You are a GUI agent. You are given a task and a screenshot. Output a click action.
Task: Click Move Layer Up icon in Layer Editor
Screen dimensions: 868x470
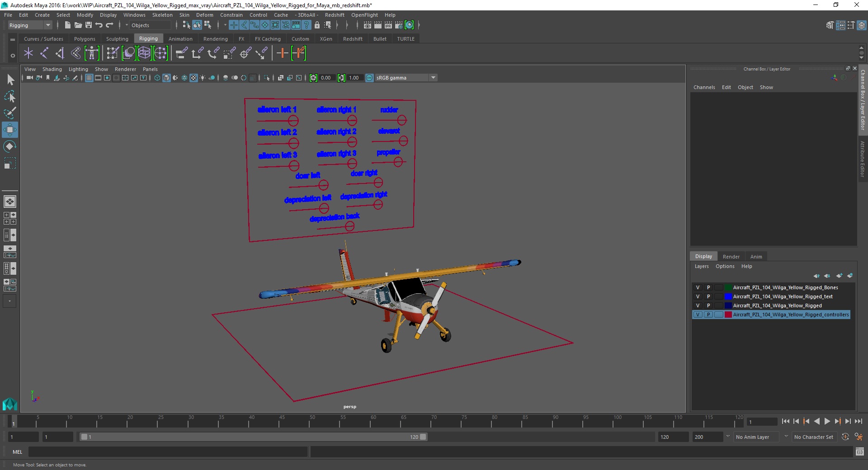tap(816, 276)
